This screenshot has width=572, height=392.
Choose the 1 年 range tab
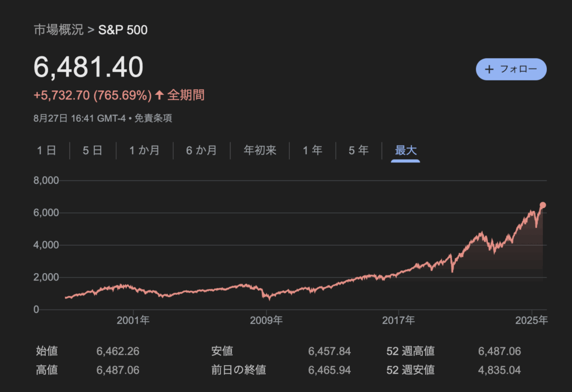point(312,150)
